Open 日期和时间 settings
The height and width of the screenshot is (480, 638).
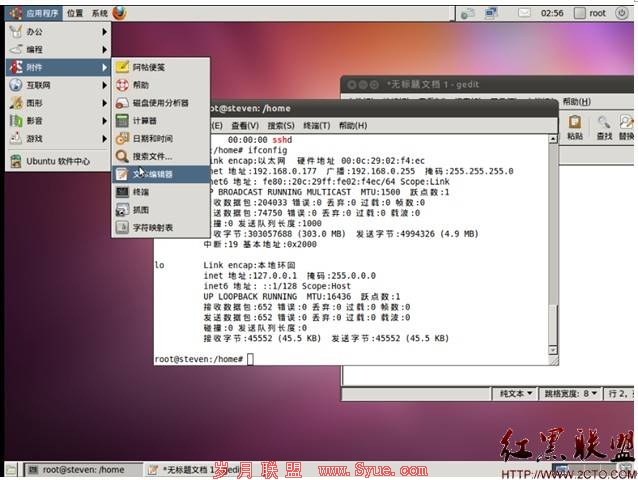(x=161, y=139)
